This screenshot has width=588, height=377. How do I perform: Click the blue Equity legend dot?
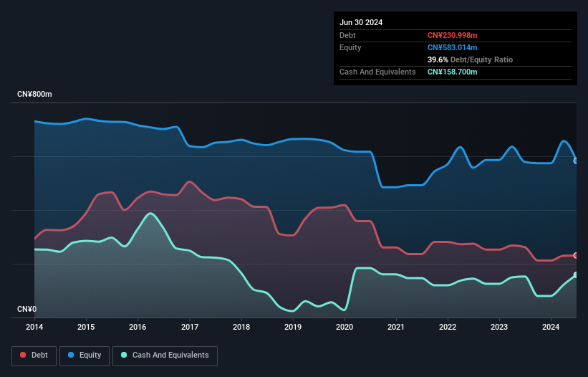pos(71,355)
